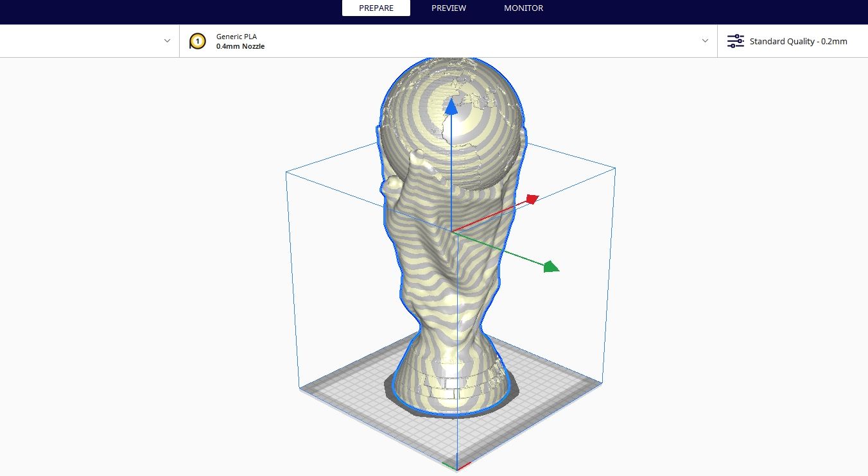Screen dimensions: 868x476
Task: Click the green Y-axis arrow handle
Action: (551, 266)
